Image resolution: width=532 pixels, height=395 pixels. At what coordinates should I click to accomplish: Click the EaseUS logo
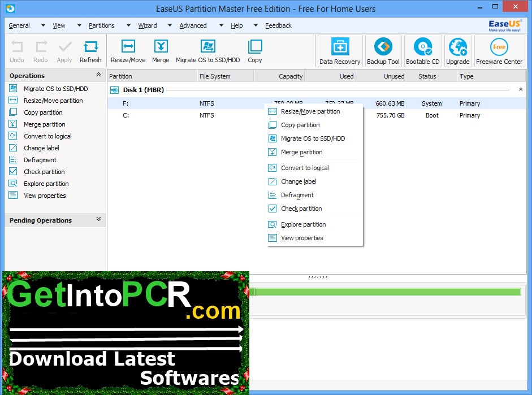tap(504, 25)
